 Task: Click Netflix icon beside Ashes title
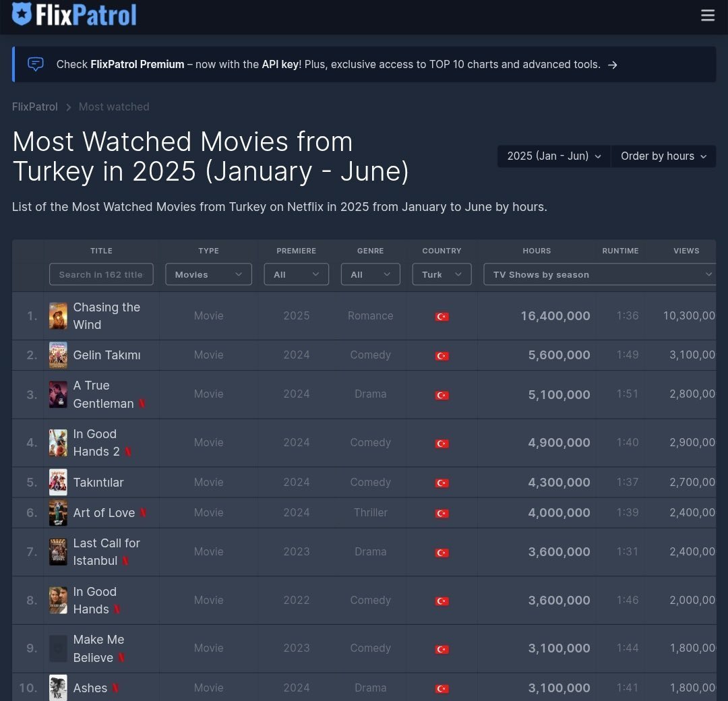(x=115, y=688)
